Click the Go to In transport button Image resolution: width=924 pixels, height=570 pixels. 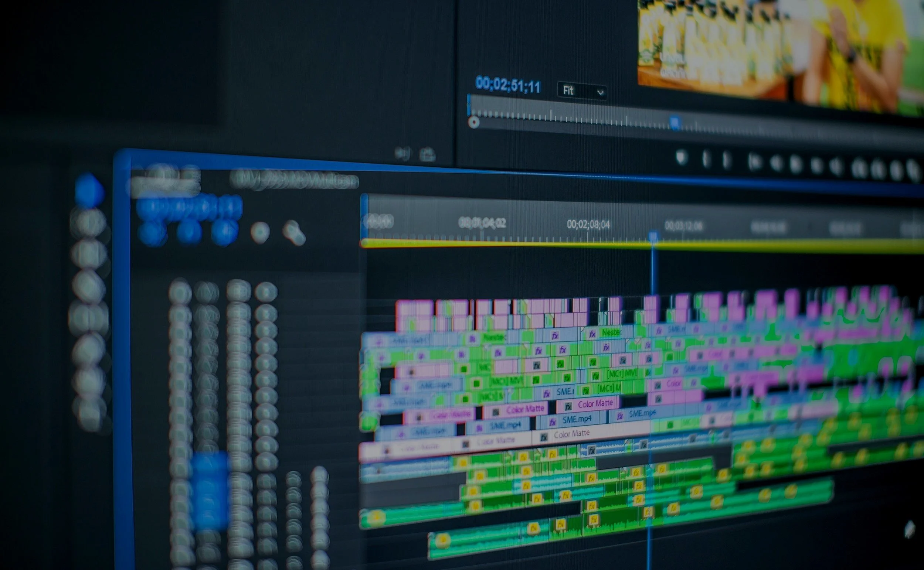[754, 162]
